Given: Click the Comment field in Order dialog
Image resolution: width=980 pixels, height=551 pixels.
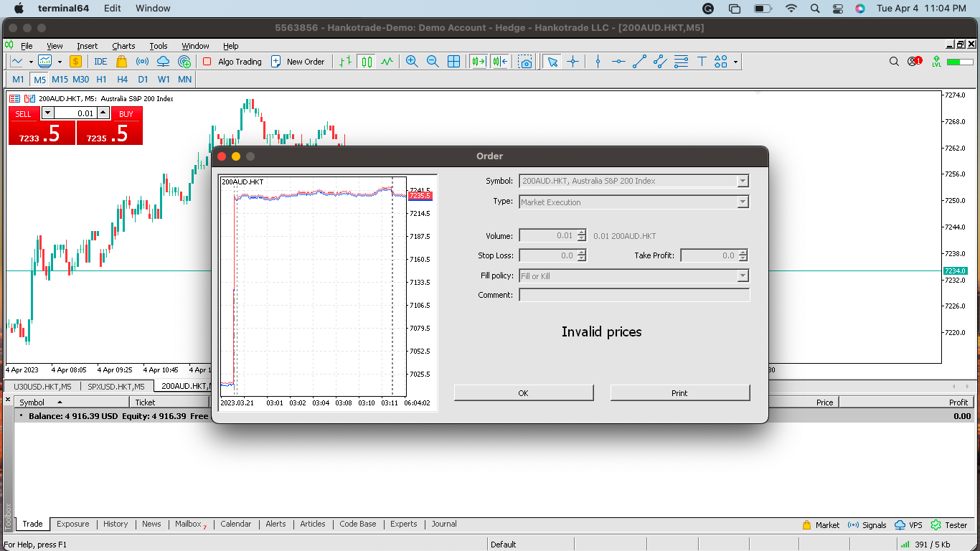Looking at the screenshot, I should click(x=634, y=295).
